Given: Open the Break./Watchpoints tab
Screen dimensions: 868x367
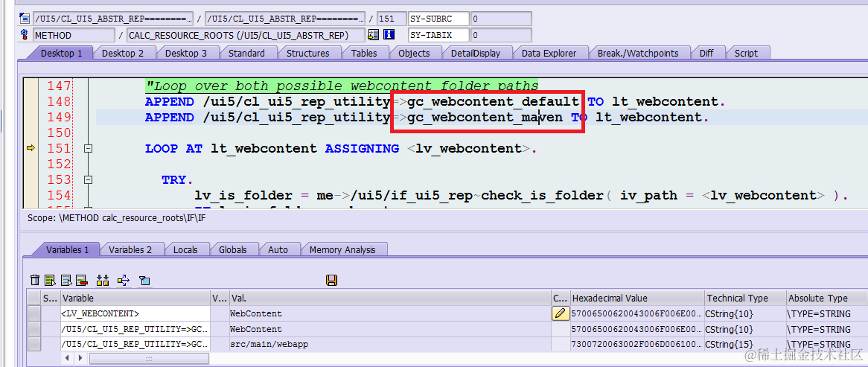Looking at the screenshot, I should click(638, 53).
